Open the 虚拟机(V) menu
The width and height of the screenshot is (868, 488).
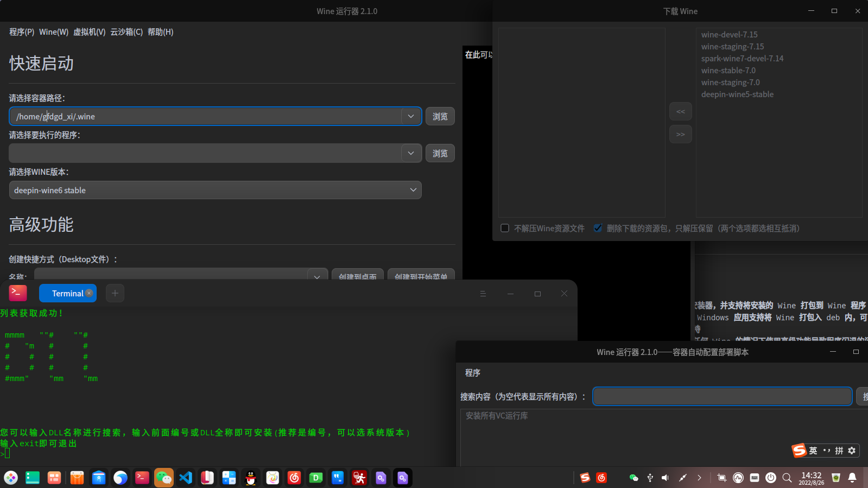(x=90, y=32)
